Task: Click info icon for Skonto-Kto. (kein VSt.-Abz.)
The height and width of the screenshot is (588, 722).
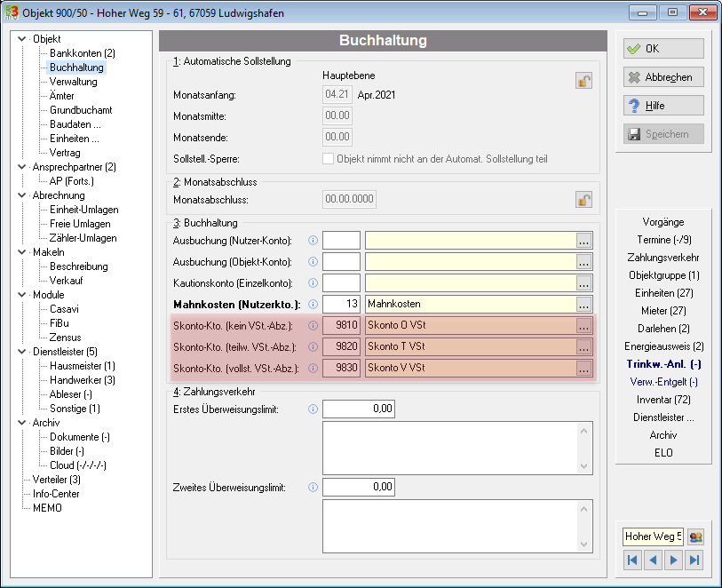Action: 313,326
